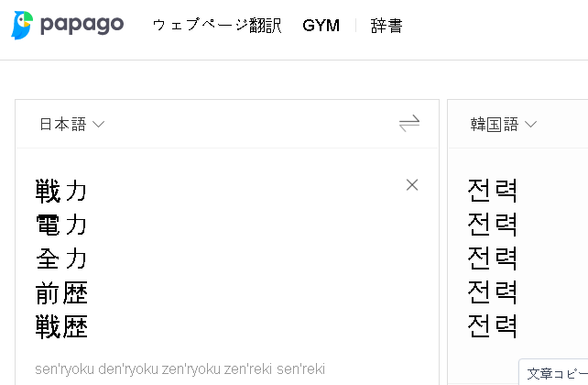Click the 全力 line in source box
588x385 pixels.
pyautogui.click(x=61, y=258)
